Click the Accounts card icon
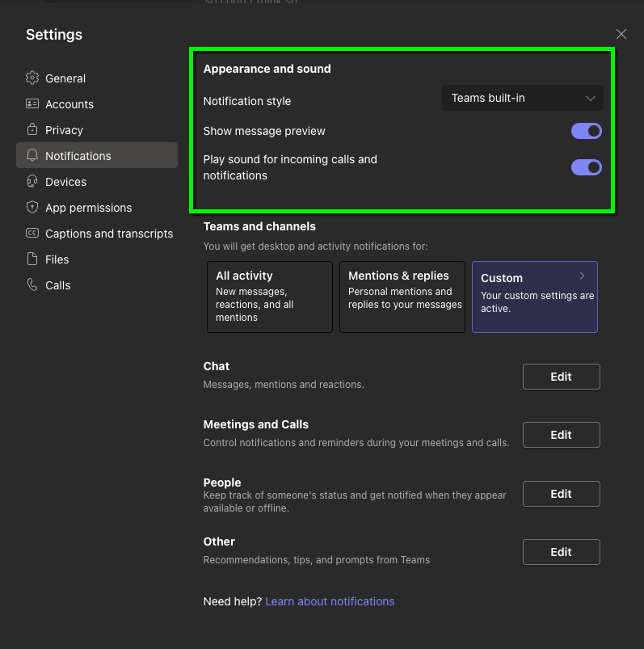 pyautogui.click(x=32, y=103)
